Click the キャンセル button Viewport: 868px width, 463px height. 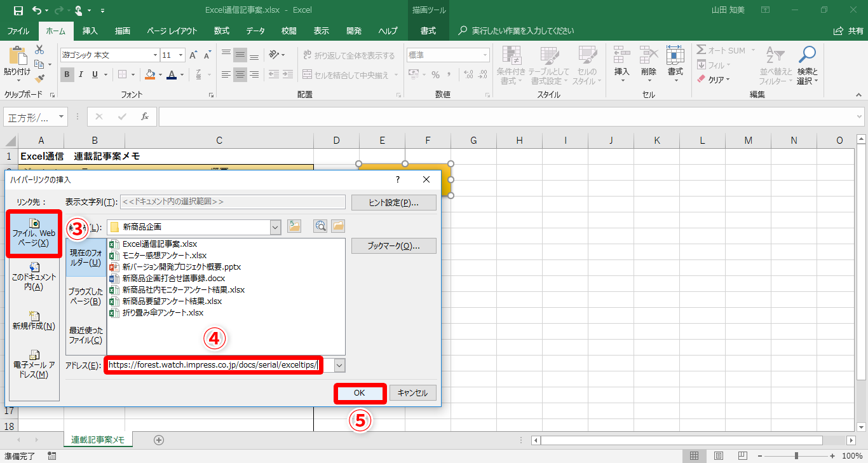(x=412, y=393)
